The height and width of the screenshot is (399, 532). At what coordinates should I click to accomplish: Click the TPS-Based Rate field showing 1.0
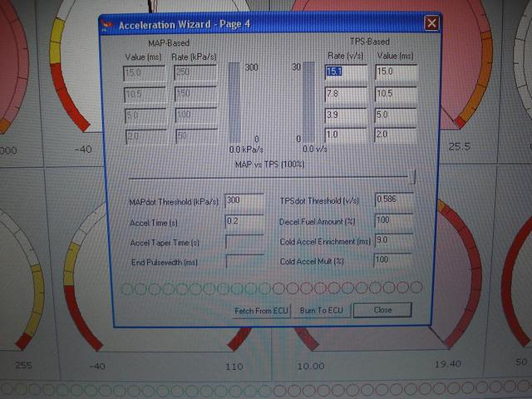pyautogui.click(x=346, y=135)
